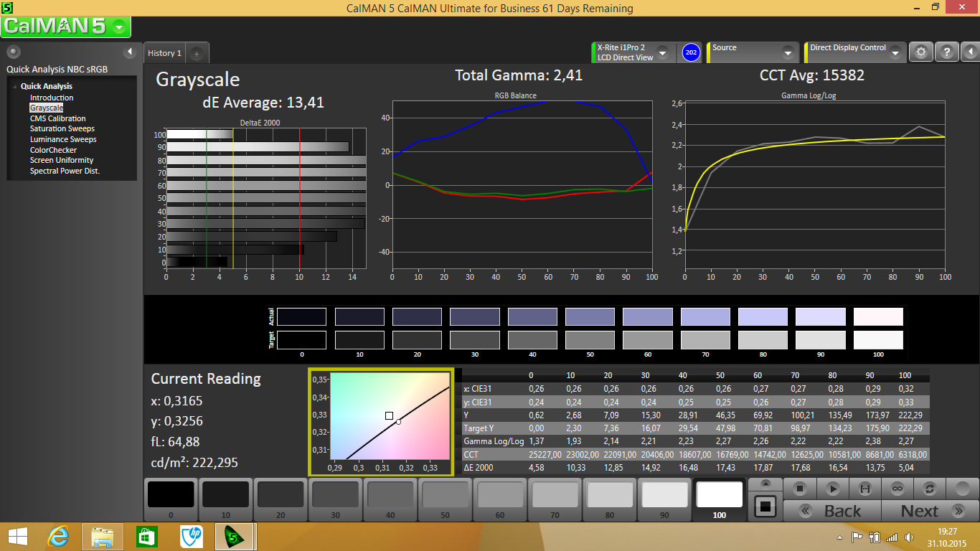
Task: Collapse the right panel with the arrow button
Action: tap(970, 52)
